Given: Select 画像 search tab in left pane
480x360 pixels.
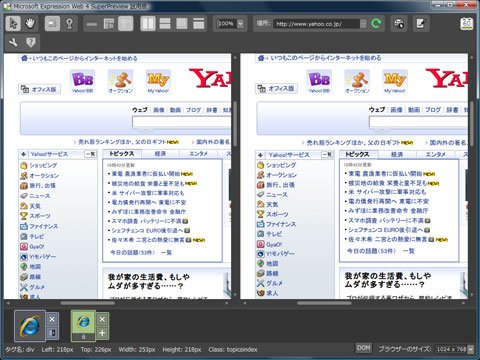Looking at the screenshot, I should [x=159, y=110].
